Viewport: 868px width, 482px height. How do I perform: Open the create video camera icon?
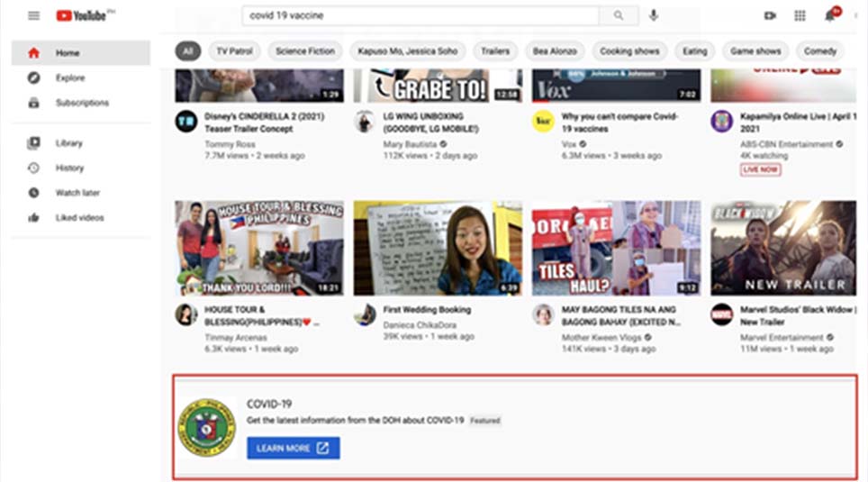(770, 15)
